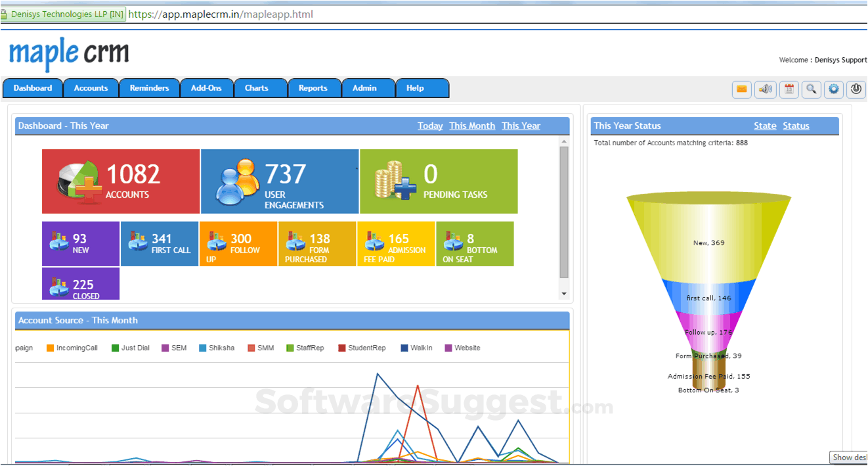Click the power logout icon

pos(856,89)
